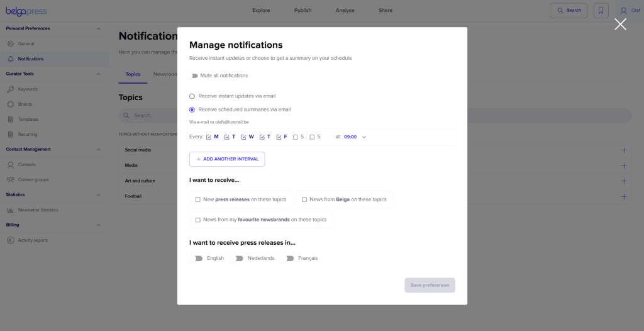Collapse the Curator Tools section
Viewport: 644px width, 331px height.
[x=98, y=74]
